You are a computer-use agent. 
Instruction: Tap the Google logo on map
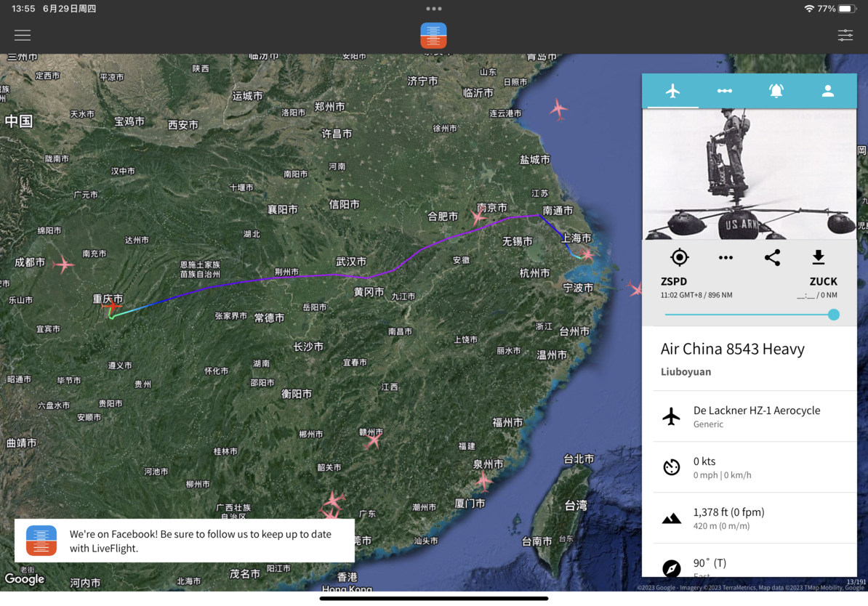click(x=25, y=579)
